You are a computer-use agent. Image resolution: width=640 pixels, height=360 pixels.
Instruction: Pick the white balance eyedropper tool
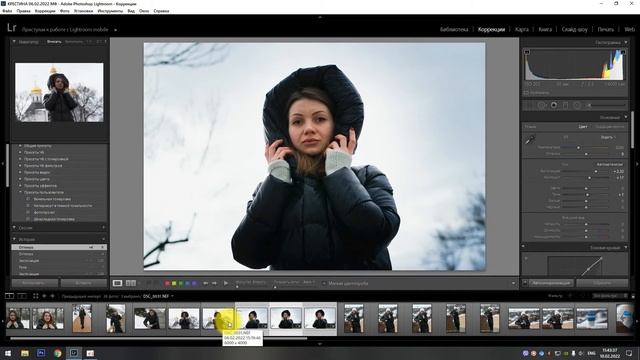[x=530, y=140]
